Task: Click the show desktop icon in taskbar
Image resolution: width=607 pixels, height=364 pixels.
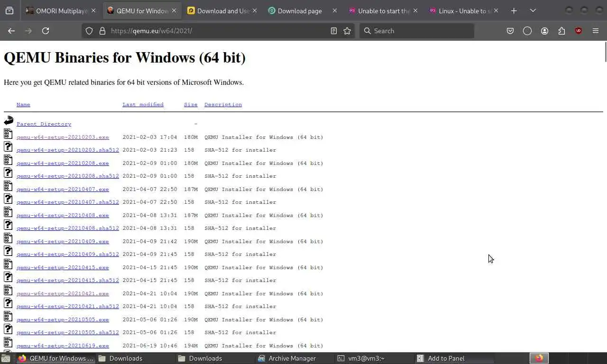Action: coord(6,358)
